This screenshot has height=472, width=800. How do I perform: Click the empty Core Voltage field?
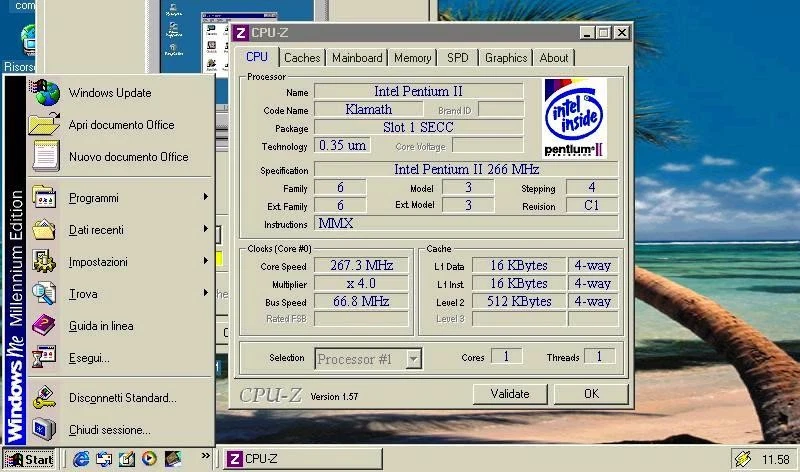488,145
